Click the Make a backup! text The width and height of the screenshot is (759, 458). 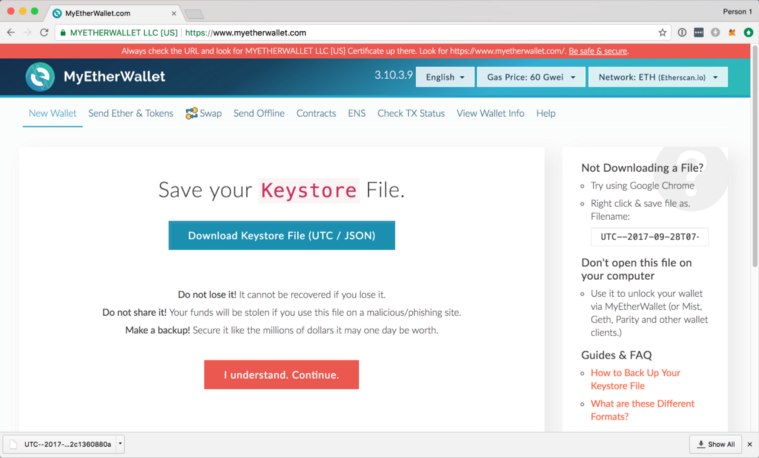point(157,330)
